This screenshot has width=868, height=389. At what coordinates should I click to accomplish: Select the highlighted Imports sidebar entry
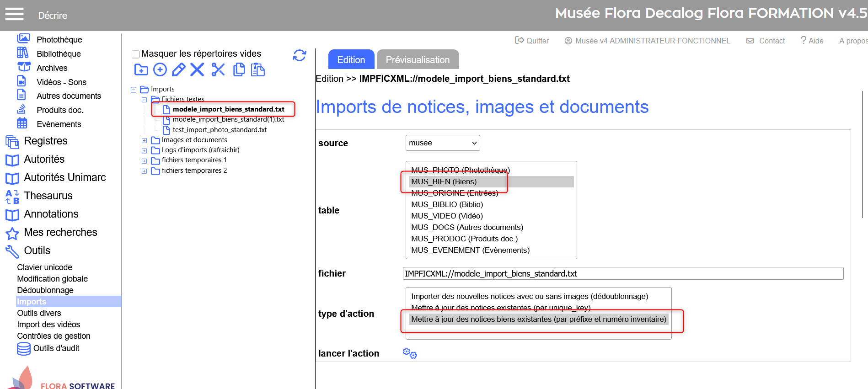click(x=69, y=301)
